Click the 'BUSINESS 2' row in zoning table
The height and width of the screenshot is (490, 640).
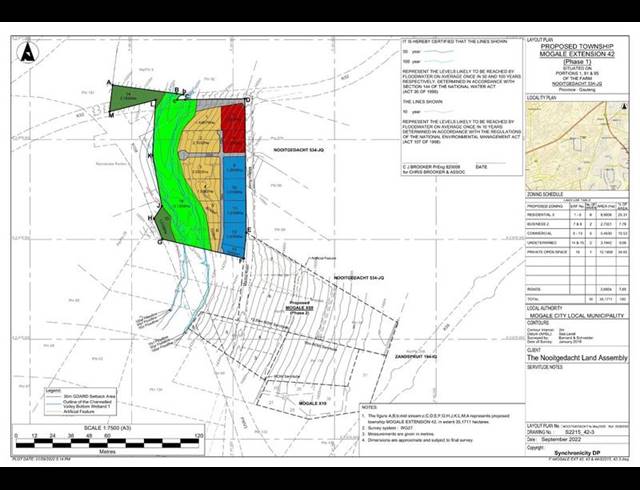click(577, 224)
